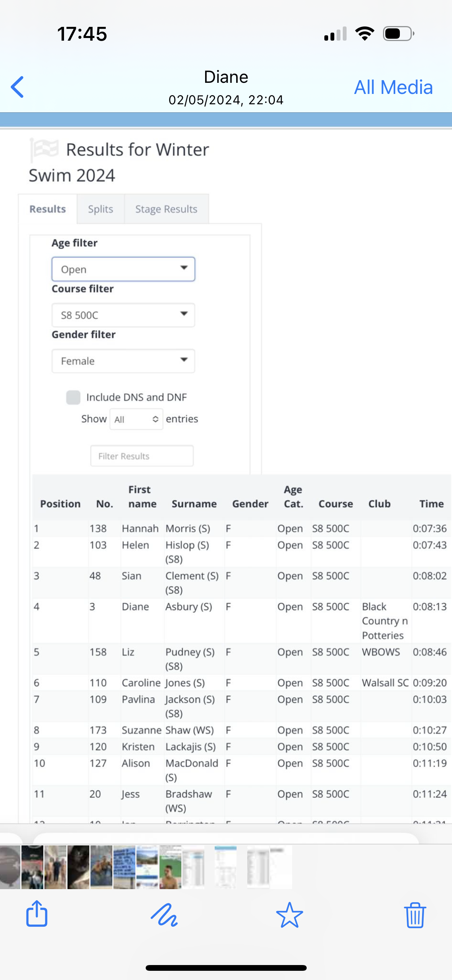The width and height of the screenshot is (452, 980).
Task: Select the Results tab
Action: pos(48,209)
